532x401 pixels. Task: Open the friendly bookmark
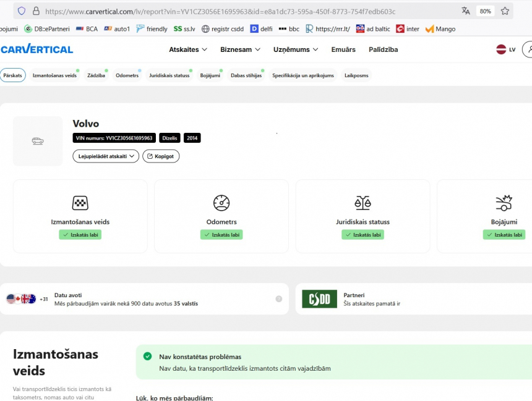(152, 29)
